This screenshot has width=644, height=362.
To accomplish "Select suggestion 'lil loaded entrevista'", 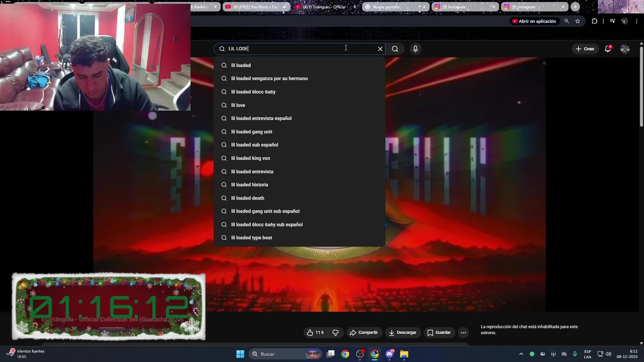I will click(300, 171).
